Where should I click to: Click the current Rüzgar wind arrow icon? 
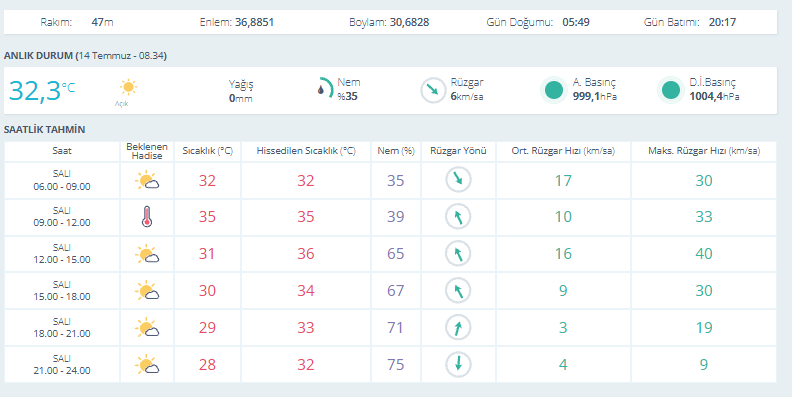433,90
